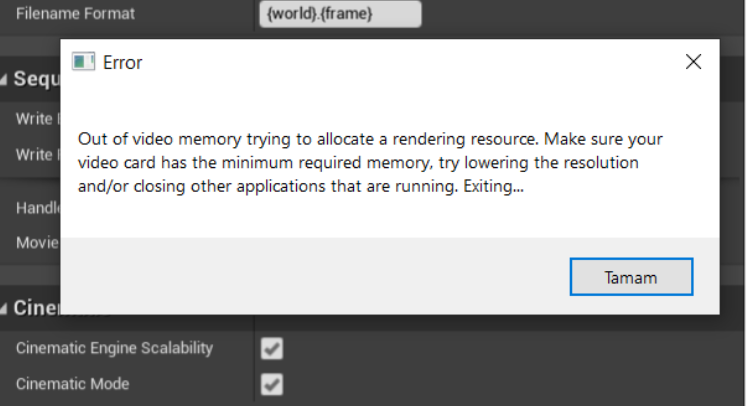
Task: Click the Filename Format {world}.{frame} field
Action: pos(341,13)
